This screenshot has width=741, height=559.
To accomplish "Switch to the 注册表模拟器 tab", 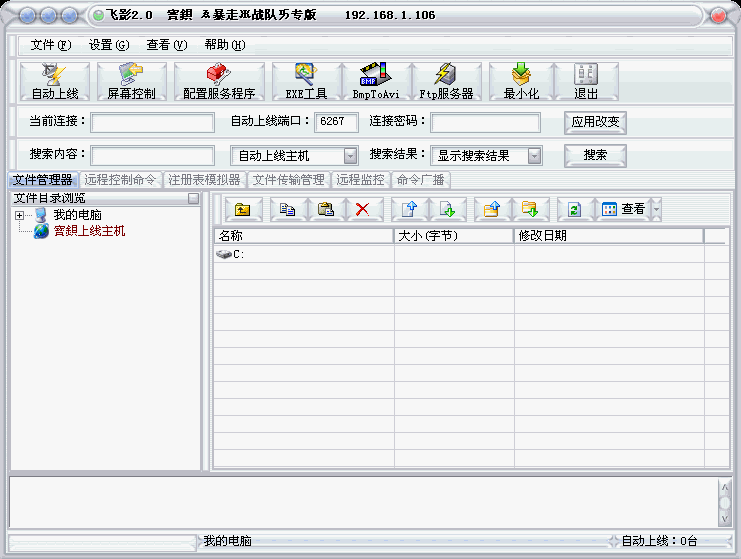I will pyautogui.click(x=204, y=181).
